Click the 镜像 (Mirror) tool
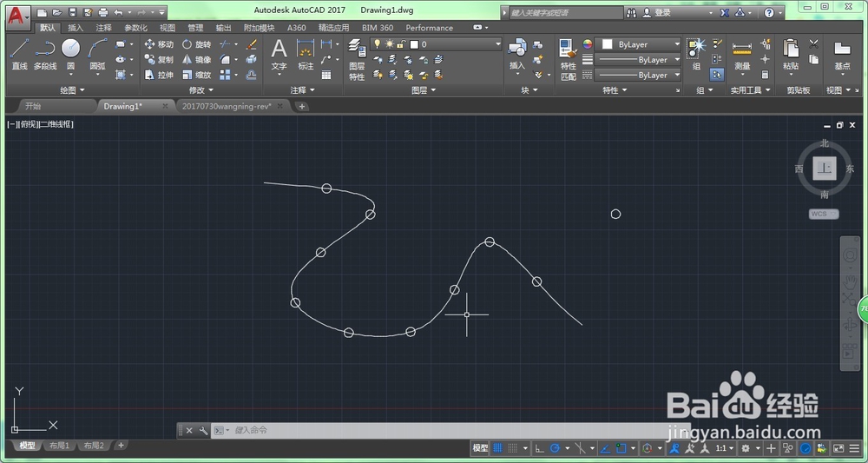 click(x=196, y=59)
